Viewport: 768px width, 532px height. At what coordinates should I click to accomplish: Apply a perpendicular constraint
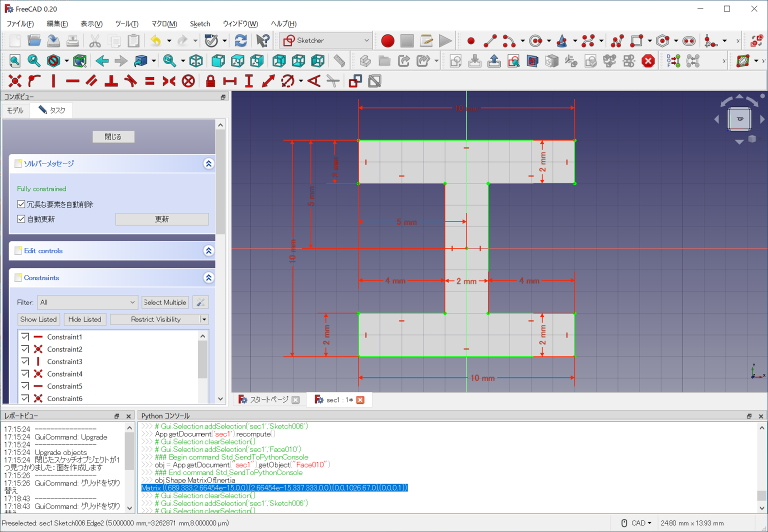click(x=112, y=80)
